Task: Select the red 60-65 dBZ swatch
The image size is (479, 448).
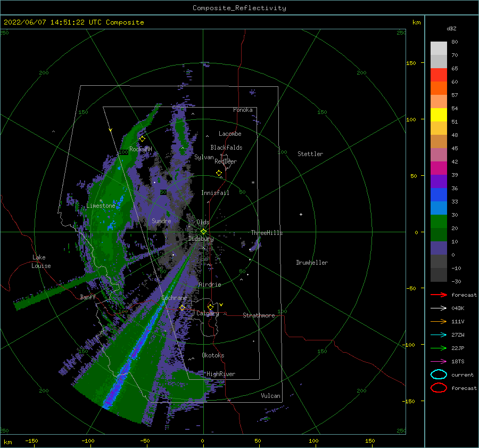Action: (x=439, y=75)
